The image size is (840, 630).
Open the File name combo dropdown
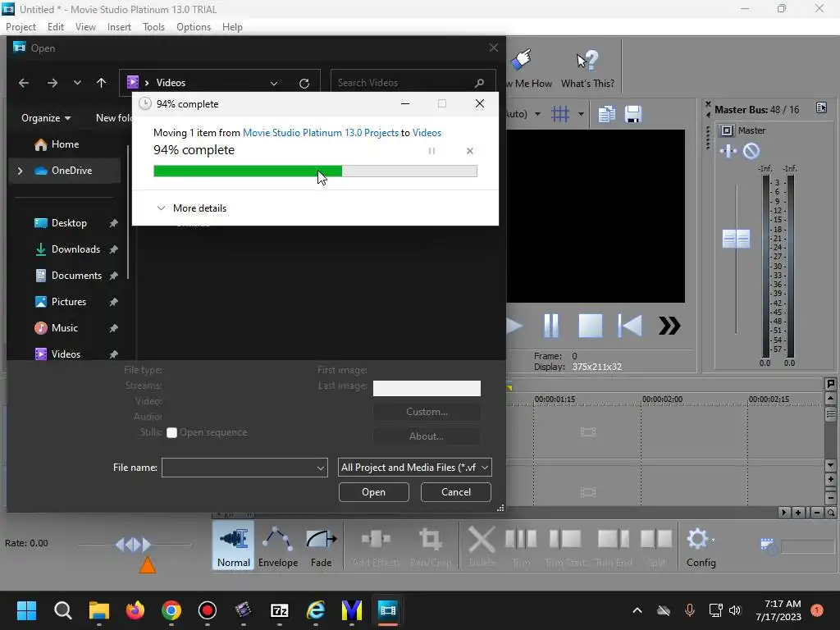(x=321, y=468)
